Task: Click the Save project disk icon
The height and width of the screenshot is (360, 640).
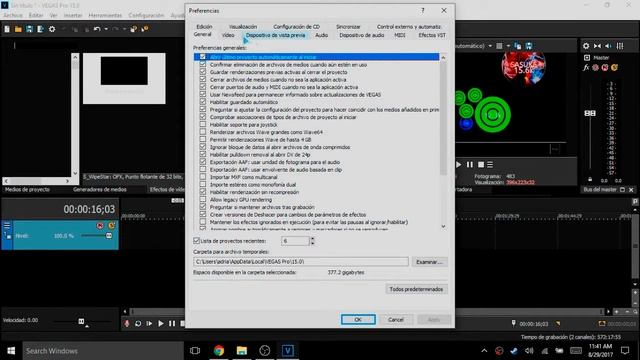Action: 29,29
